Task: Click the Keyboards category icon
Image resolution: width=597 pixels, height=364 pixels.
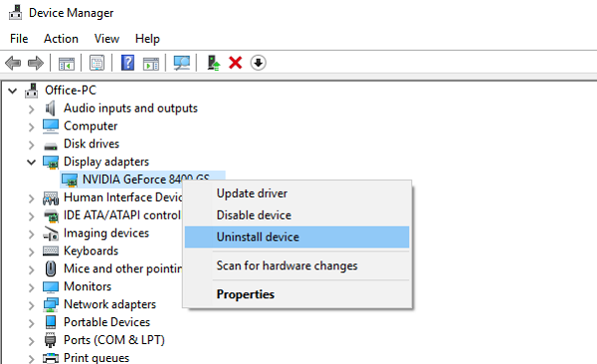Action: click(51, 251)
